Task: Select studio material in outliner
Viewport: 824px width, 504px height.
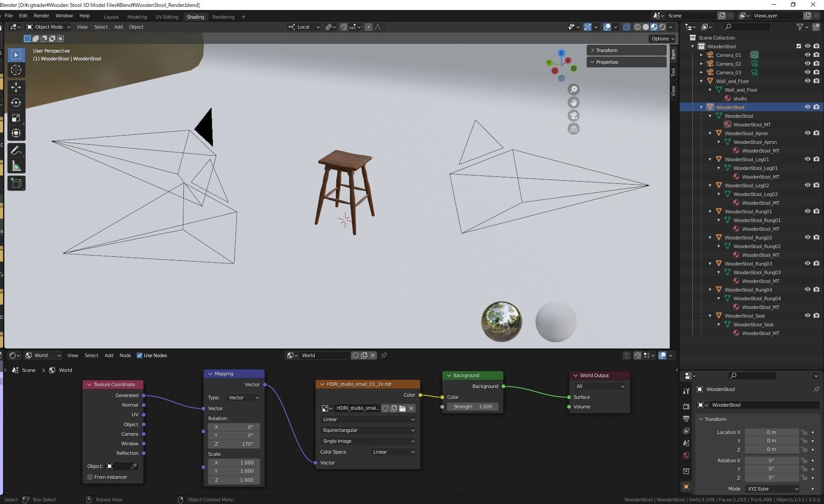Action: pos(740,99)
